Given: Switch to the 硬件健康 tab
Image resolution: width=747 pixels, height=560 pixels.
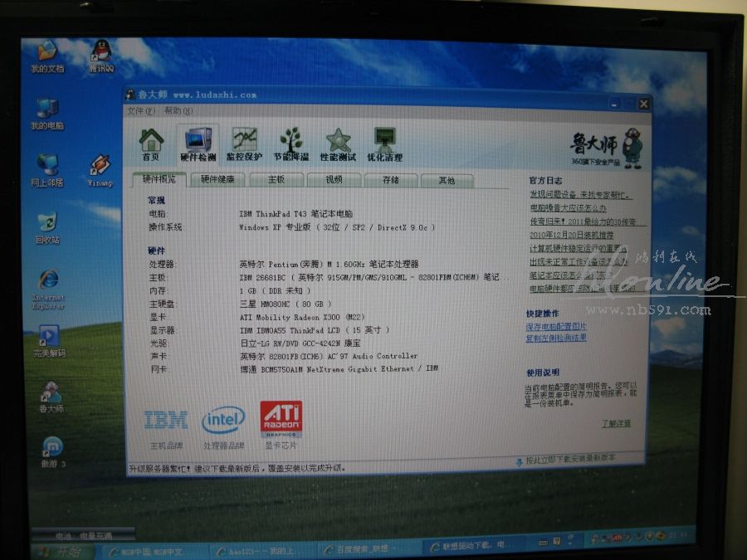Looking at the screenshot, I should pyautogui.click(x=217, y=179).
